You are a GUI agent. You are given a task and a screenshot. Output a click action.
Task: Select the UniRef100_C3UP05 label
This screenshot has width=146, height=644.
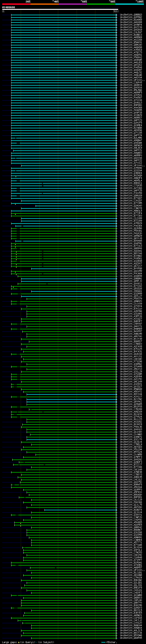[x=131, y=82]
